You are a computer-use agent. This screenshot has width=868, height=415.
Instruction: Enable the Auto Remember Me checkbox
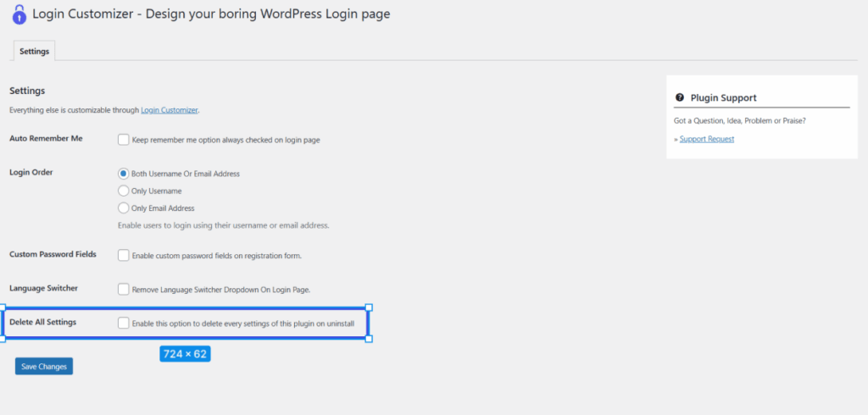(x=124, y=140)
